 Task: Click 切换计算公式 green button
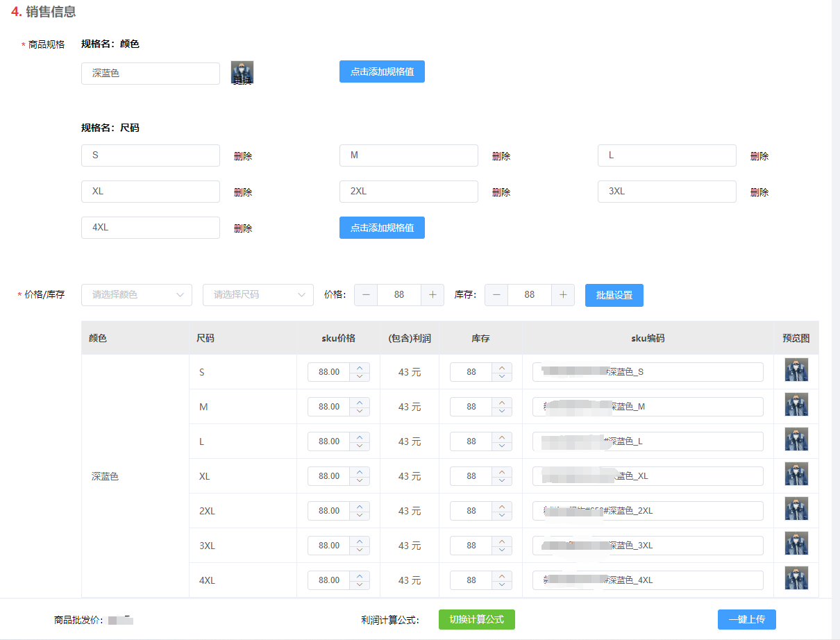pyautogui.click(x=477, y=619)
